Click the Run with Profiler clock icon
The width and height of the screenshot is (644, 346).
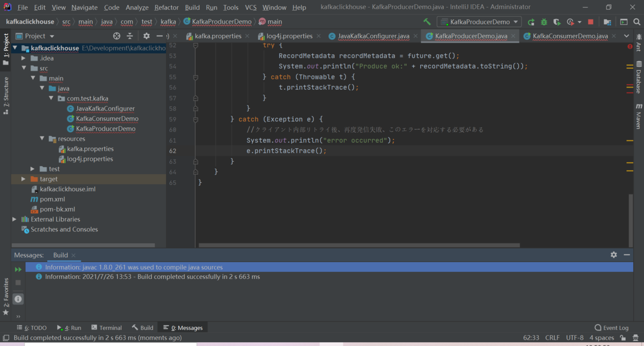(x=570, y=22)
